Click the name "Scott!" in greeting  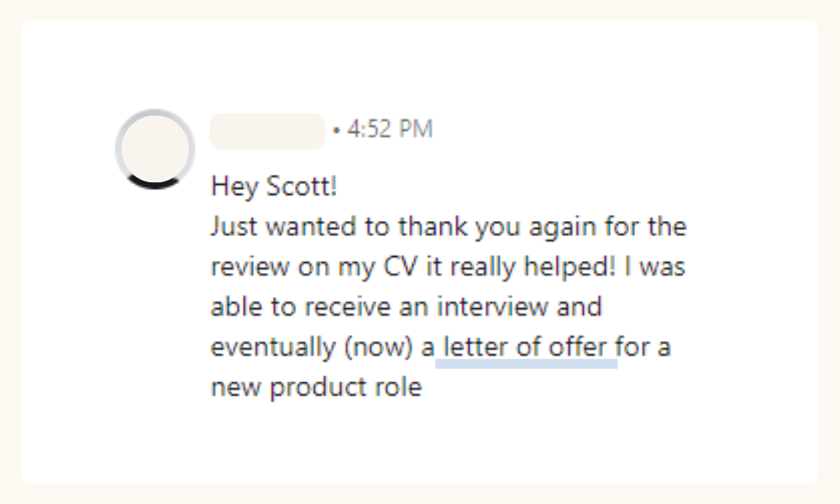pos(302,186)
